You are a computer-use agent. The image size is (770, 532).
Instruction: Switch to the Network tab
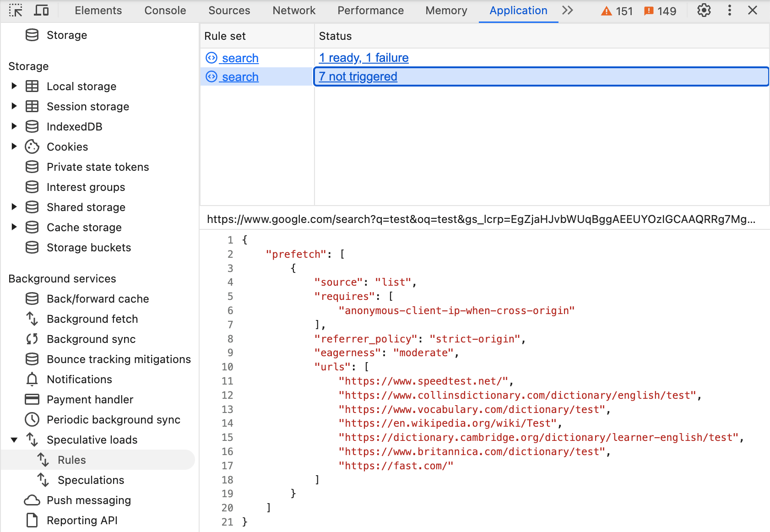[x=293, y=10]
